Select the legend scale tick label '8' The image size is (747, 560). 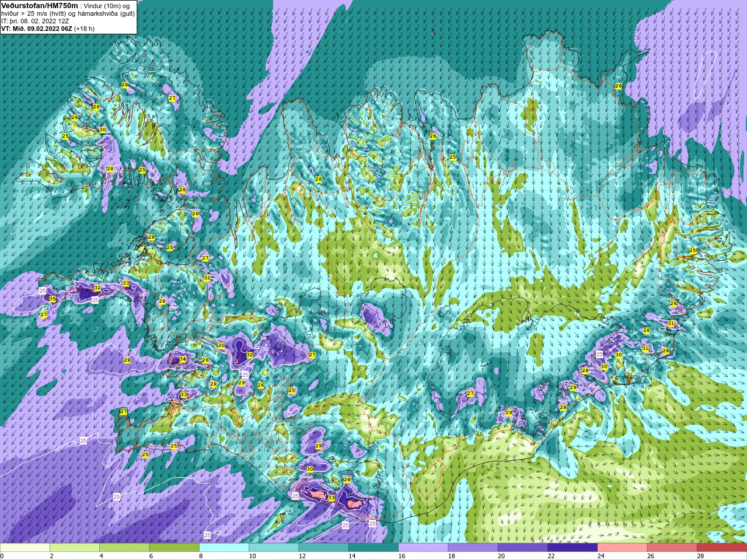pos(201,556)
